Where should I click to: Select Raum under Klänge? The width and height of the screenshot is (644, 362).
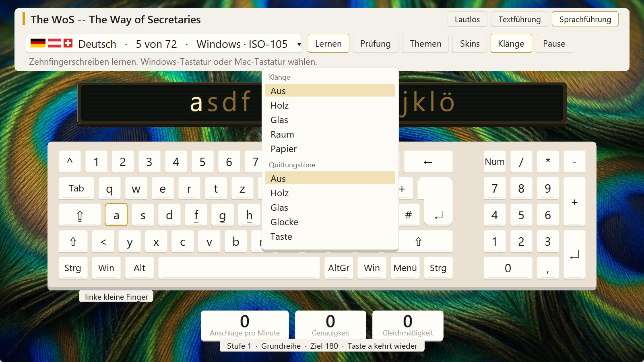point(330,134)
